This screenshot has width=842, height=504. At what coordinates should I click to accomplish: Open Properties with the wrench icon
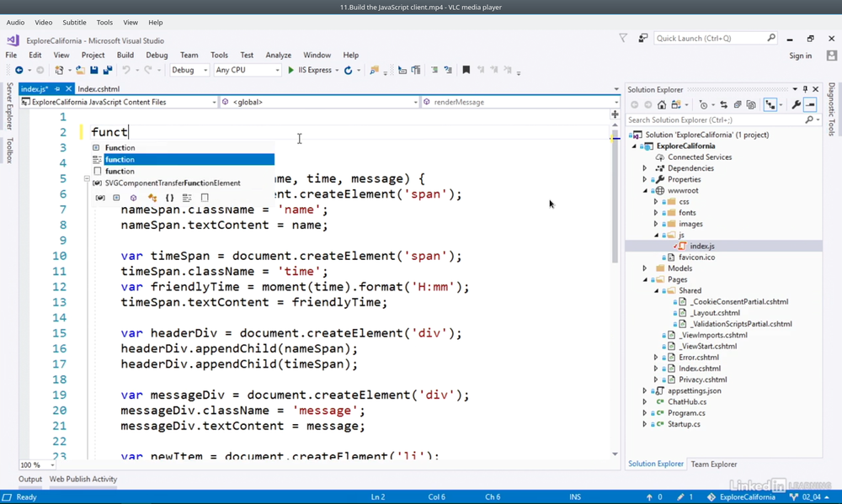(x=796, y=104)
